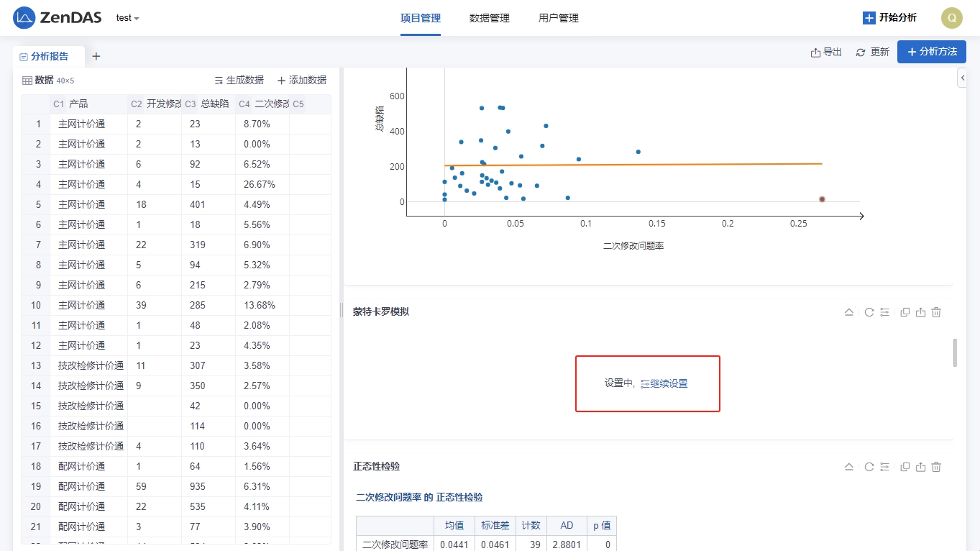The width and height of the screenshot is (980, 551).
Task: Copy the 蒙特卡罗模拟 panel
Action: (x=905, y=312)
